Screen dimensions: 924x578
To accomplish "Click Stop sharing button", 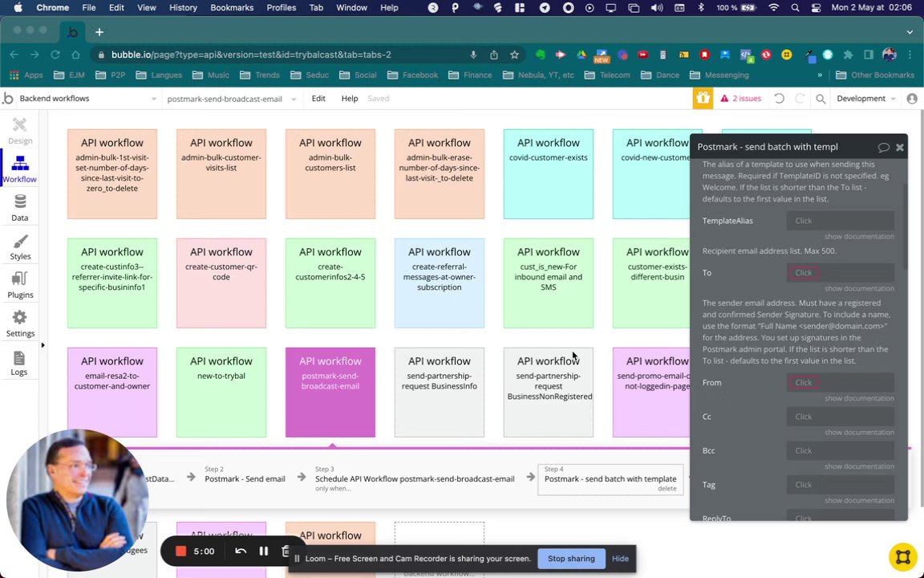I will (x=571, y=559).
